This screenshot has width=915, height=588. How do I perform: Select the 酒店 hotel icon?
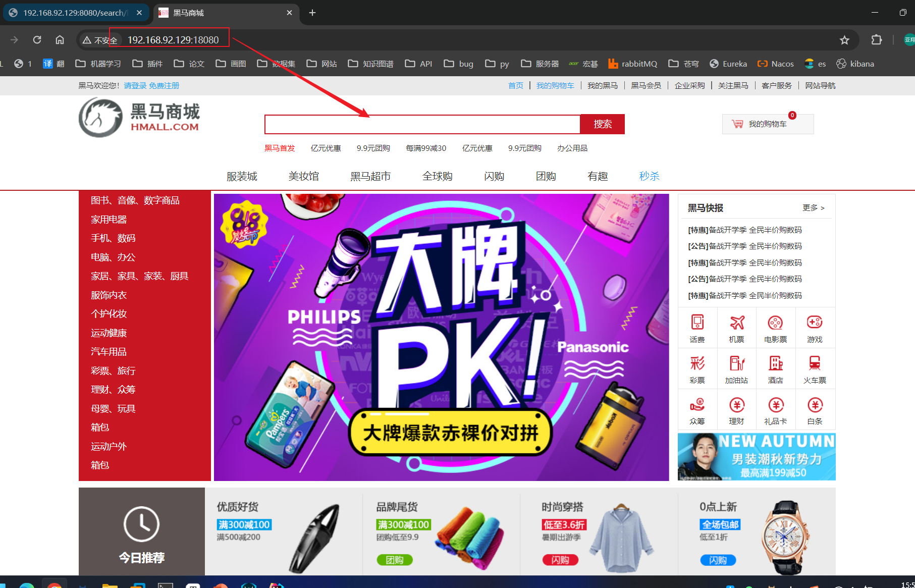776,363
